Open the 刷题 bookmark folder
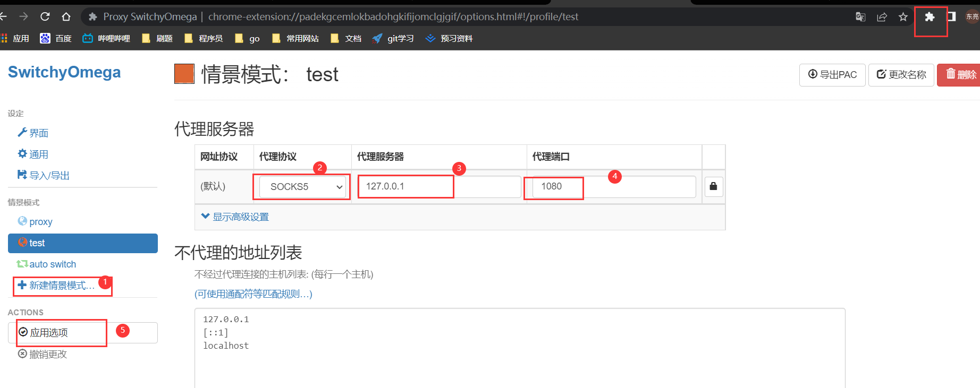This screenshot has height=388, width=980. tap(157, 38)
